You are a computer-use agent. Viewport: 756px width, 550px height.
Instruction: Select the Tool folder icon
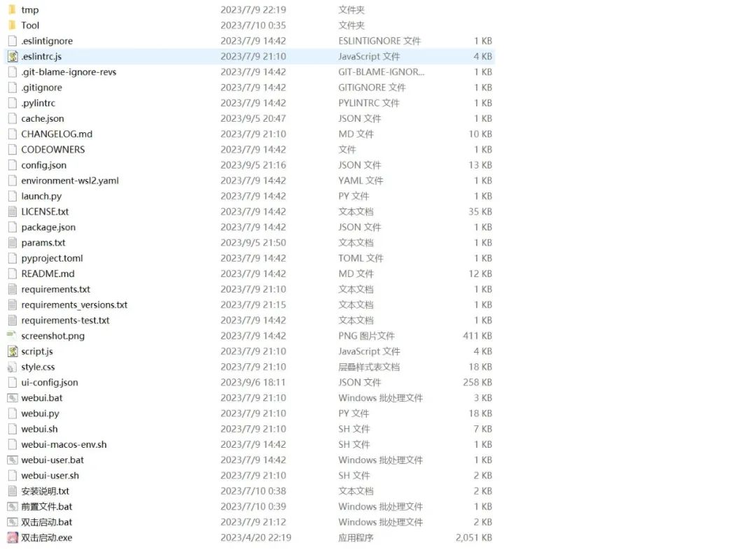click(12, 25)
